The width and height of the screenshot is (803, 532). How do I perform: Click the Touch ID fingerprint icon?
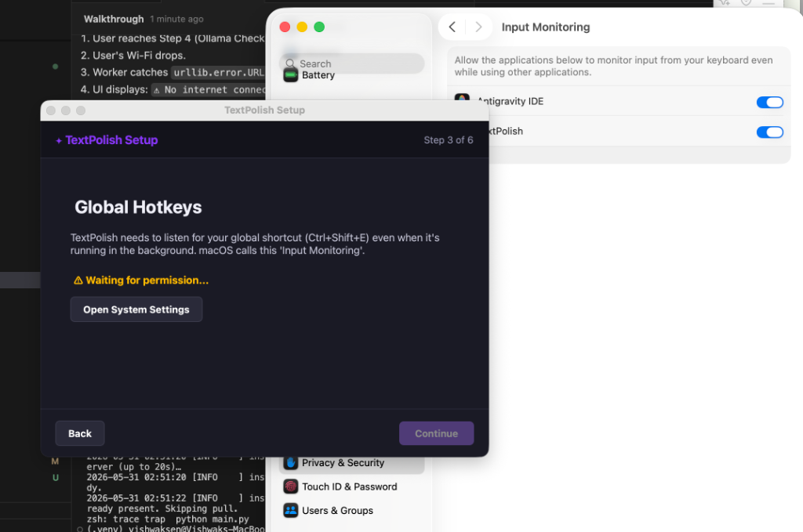coord(290,487)
